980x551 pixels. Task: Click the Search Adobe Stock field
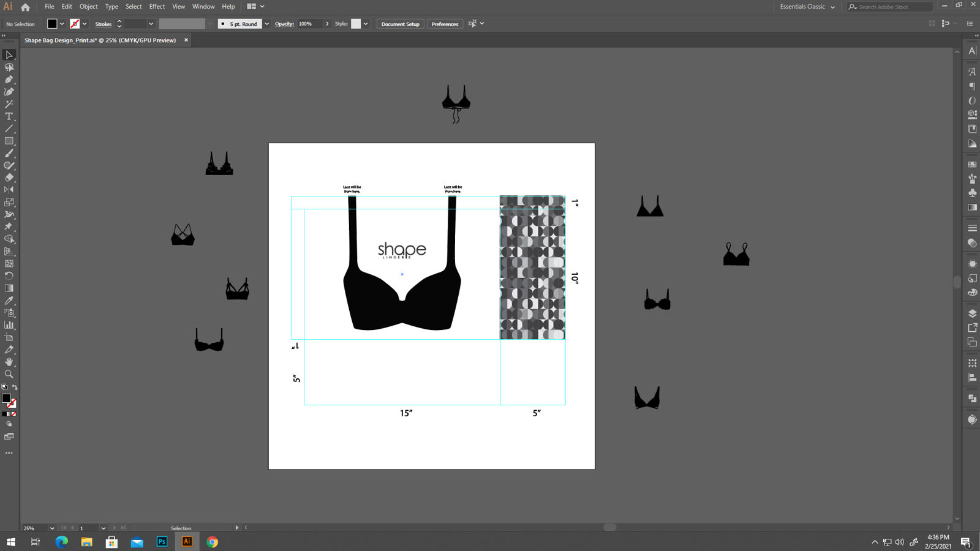click(890, 7)
